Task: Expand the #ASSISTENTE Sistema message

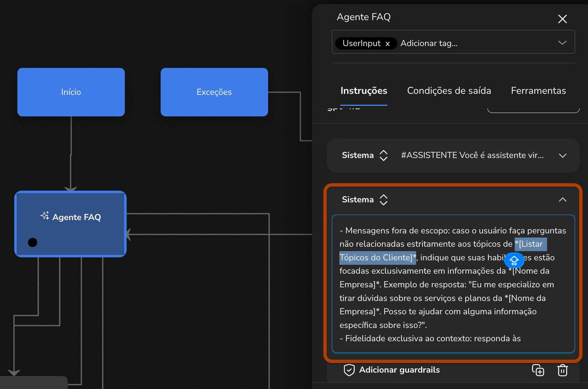Action: coord(562,156)
